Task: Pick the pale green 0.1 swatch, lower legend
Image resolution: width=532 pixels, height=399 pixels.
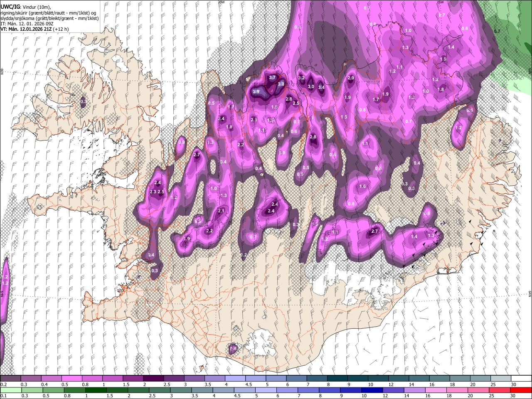Action: (x=10, y=390)
